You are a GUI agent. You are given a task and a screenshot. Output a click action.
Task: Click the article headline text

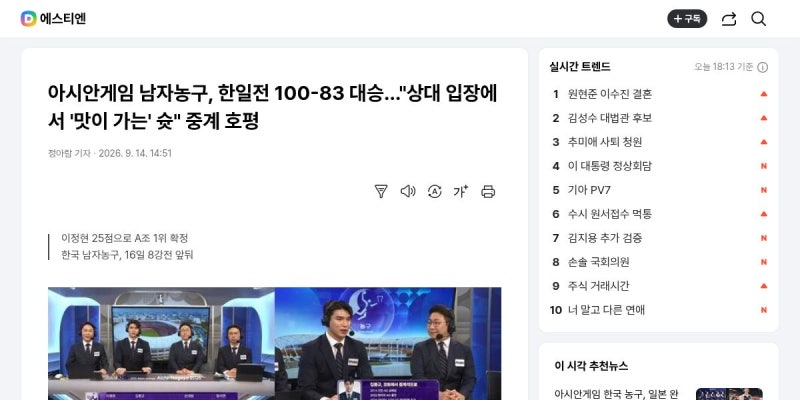pyautogui.click(x=272, y=107)
